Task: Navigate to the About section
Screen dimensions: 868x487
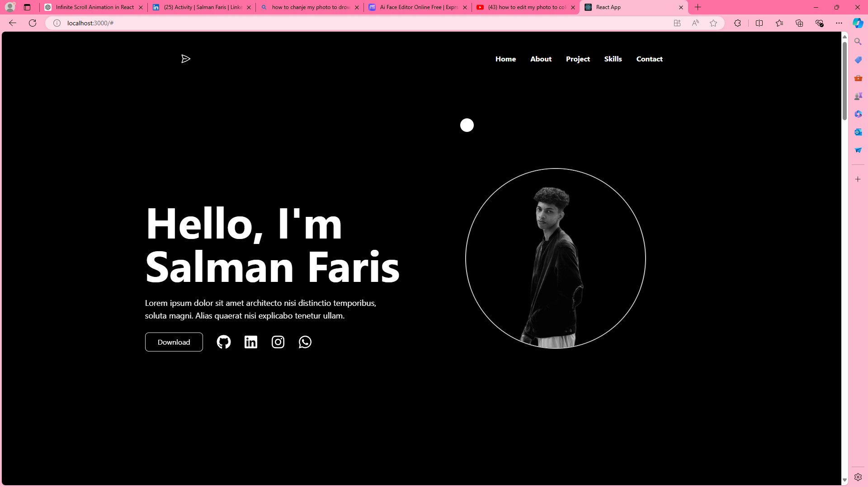Action: [541, 59]
